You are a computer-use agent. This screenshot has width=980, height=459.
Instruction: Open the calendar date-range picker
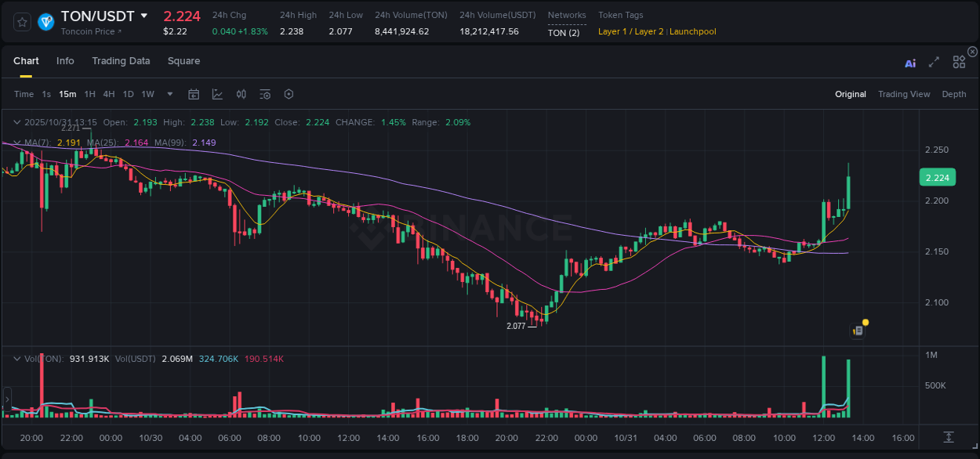[x=194, y=94]
